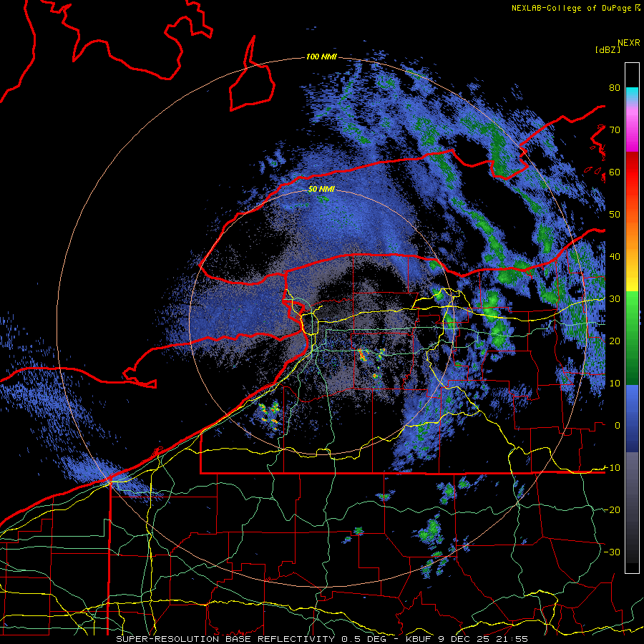644x644 pixels.
Task: Click the 50 value on the dBZ scale
Action: tap(615, 215)
